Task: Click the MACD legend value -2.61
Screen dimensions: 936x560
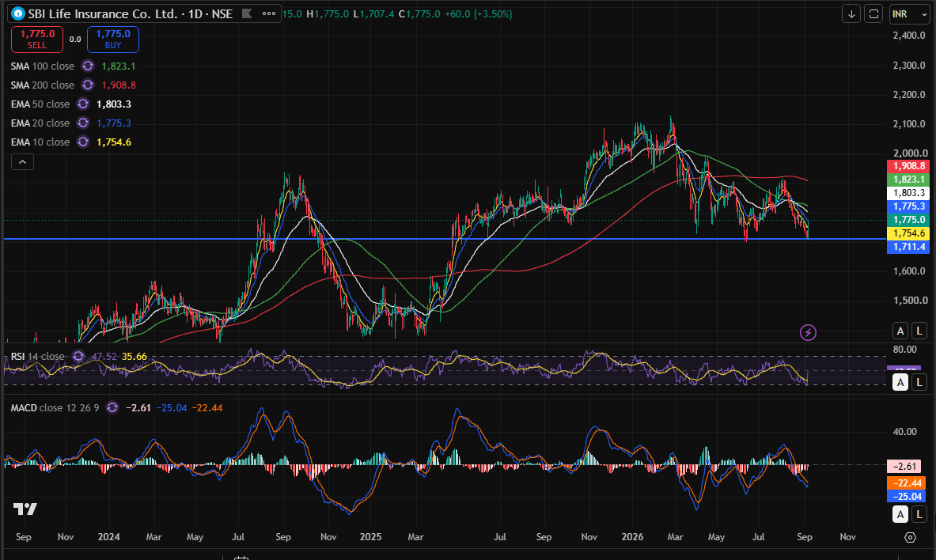Action: pyautogui.click(x=138, y=408)
